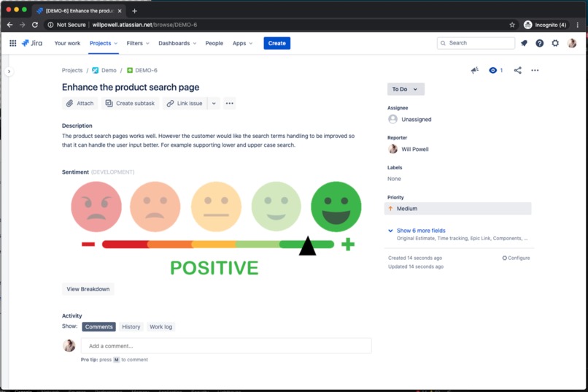Open the To Do status dropdown
The width and height of the screenshot is (588, 392).
tap(406, 89)
